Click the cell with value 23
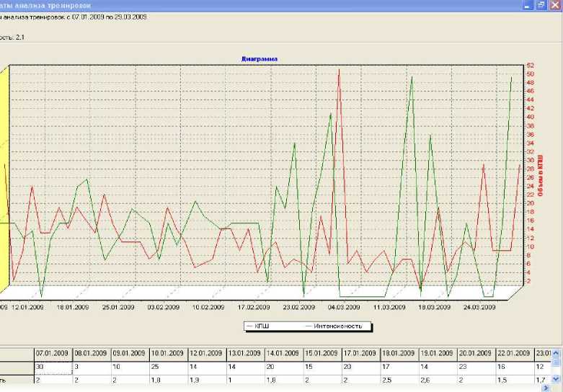563x392 pixels. pos(476,367)
